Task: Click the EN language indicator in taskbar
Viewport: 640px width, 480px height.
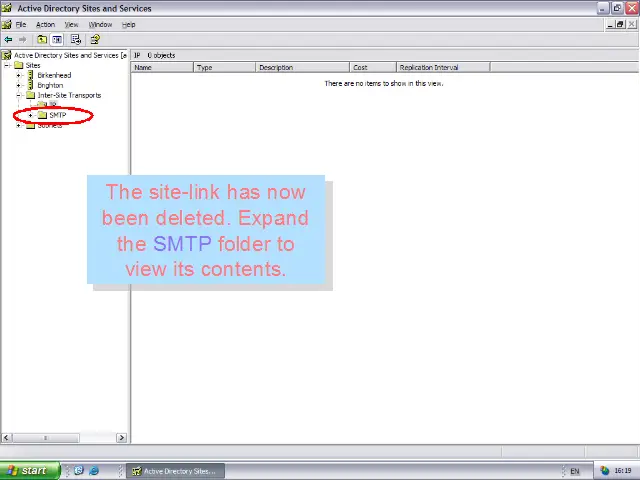Action: pos(575,471)
